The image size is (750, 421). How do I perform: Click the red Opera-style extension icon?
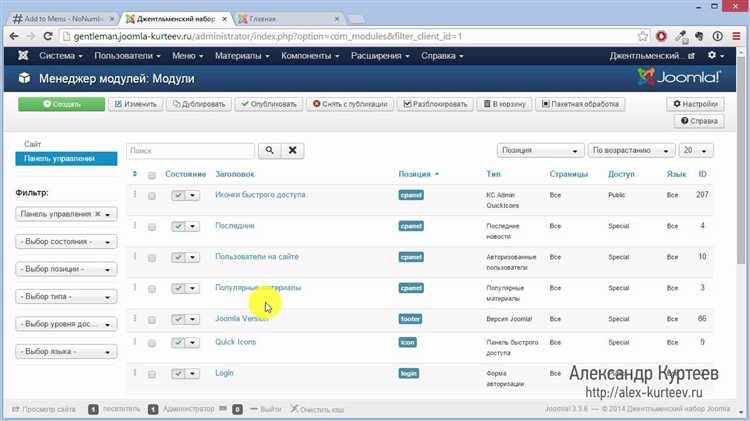pos(661,36)
